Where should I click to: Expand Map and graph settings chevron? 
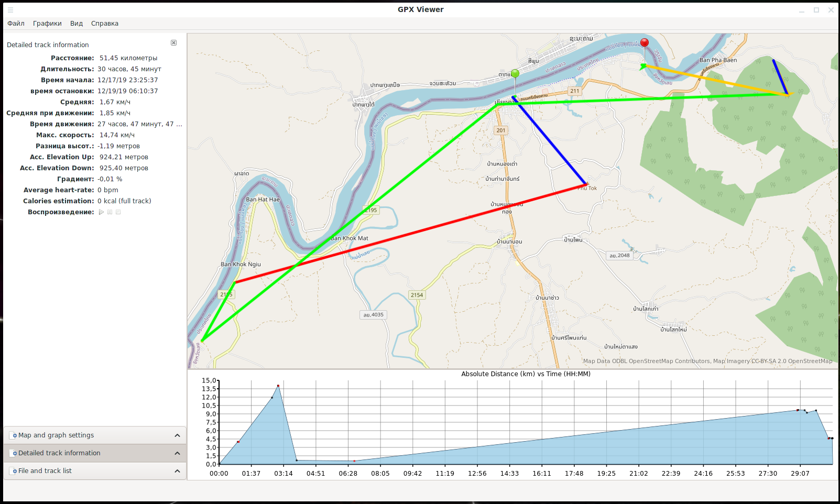pyautogui.click(x=177, y=435)
